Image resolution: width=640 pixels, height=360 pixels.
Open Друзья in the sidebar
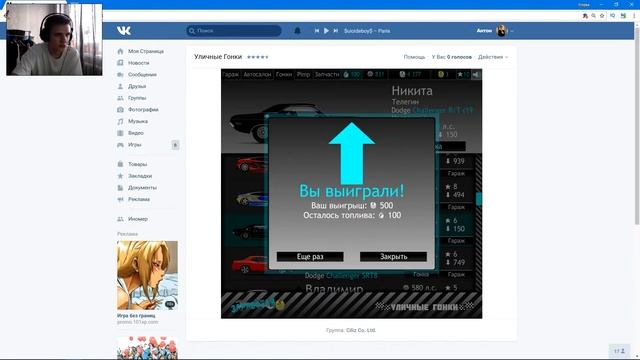[x=137, y=87]
